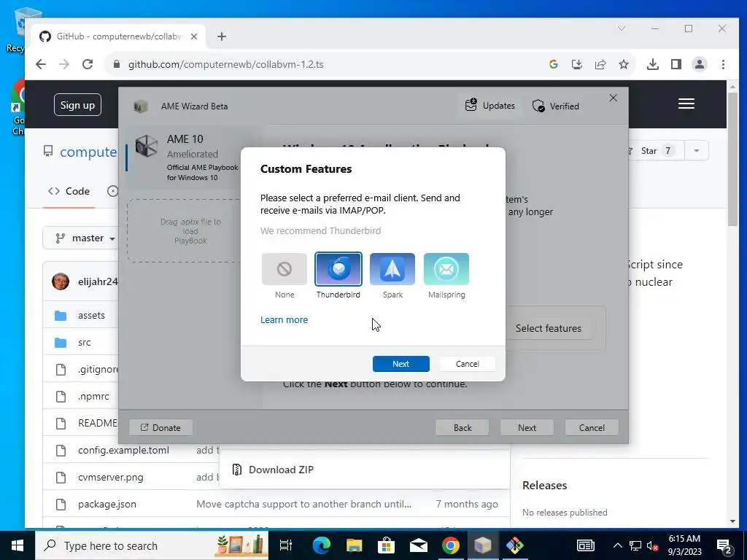Choose Thunderbird as e-mail client

[338, 269]
